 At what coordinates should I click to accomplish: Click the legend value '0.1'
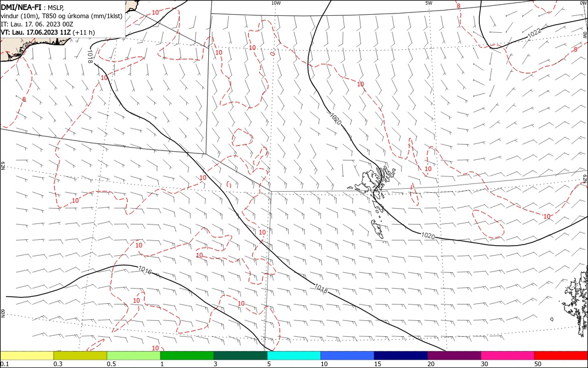[x=5, y=364]
